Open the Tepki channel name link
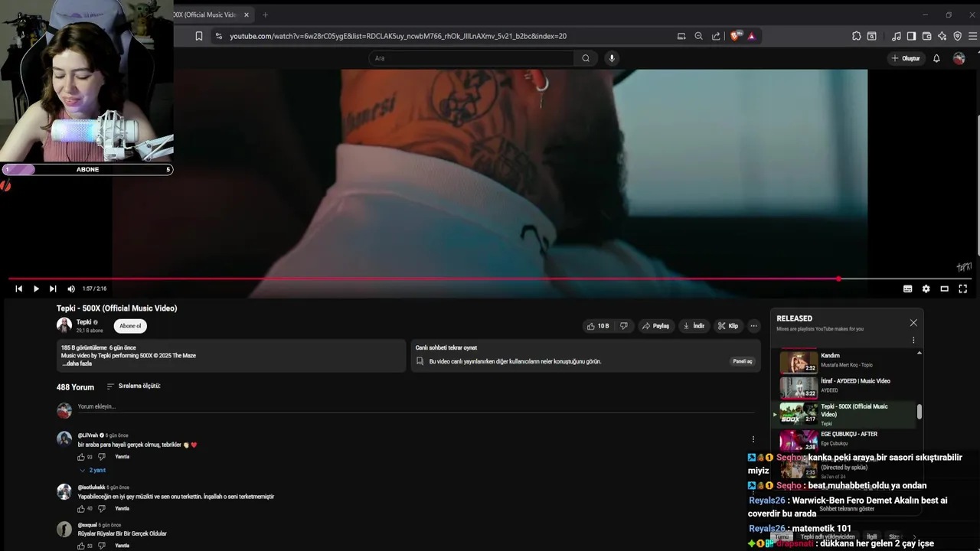 [x=84, y=322]
